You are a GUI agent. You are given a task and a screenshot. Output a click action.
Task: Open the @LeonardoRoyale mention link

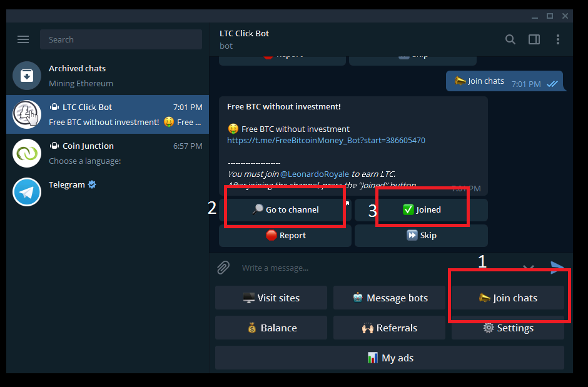pyautogui.click(x=315, y=174)
